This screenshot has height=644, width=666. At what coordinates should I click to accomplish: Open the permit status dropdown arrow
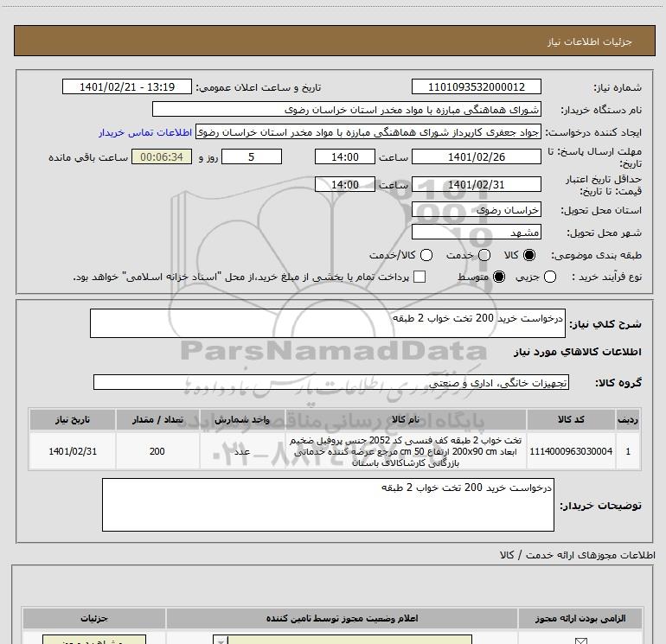coord(221,641)
